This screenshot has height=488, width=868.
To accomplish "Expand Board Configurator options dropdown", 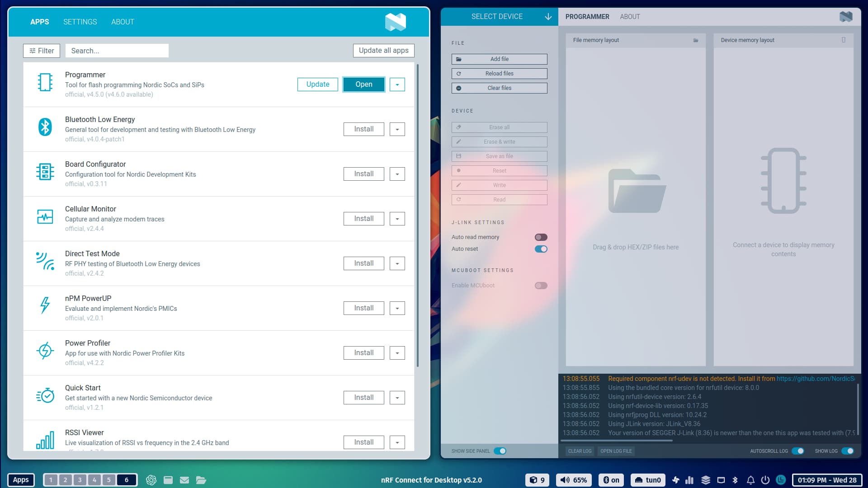I will (x=397, y=174).
